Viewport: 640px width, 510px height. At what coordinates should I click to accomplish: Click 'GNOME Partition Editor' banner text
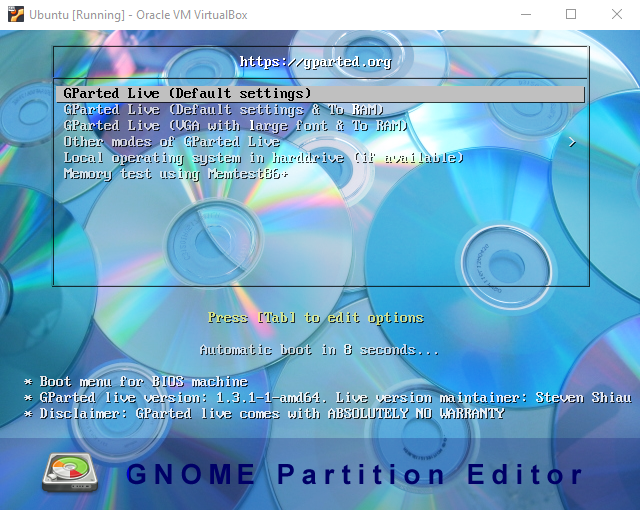(x=354, y=474)
